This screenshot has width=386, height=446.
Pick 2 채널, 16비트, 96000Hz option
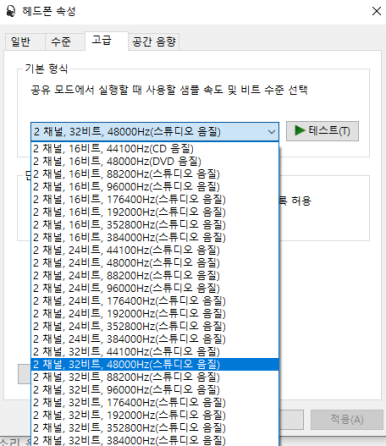pyautogui.click(x=155, y=187)
